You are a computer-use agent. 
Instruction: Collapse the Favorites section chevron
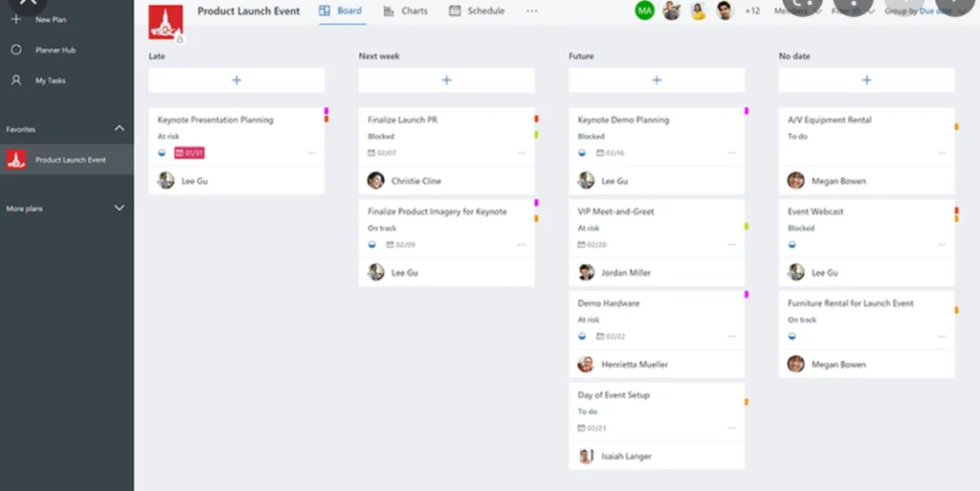(120, 128)
